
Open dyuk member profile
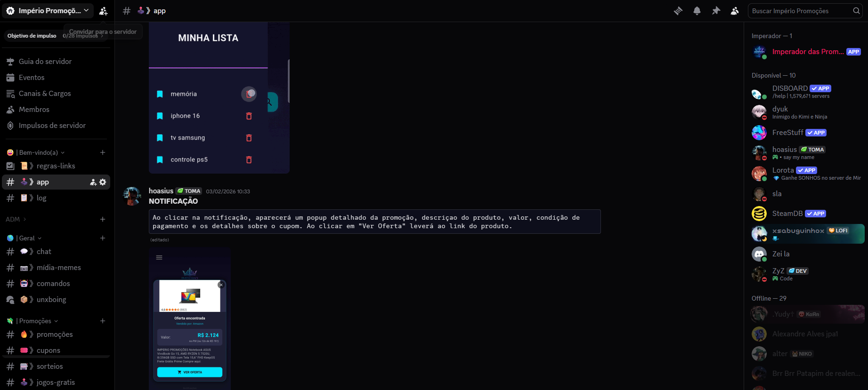(806, 113)
